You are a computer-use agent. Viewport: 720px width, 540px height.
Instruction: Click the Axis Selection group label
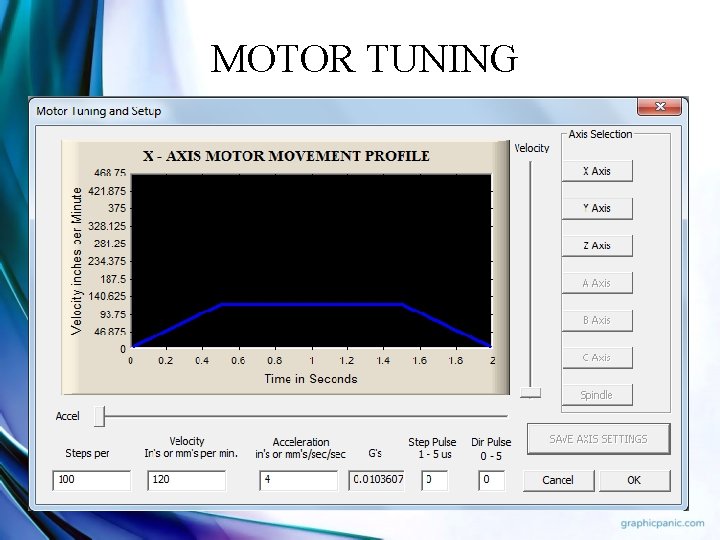600,134
